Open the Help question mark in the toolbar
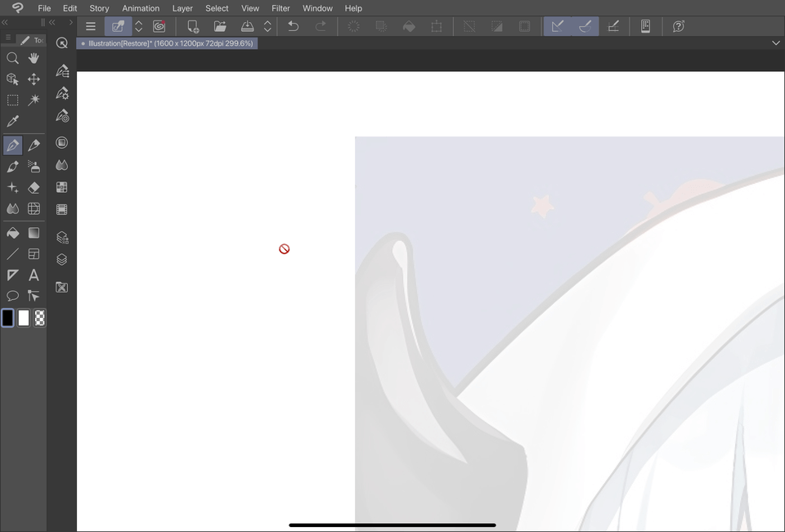The image size is (785, 532). (678, 26)
